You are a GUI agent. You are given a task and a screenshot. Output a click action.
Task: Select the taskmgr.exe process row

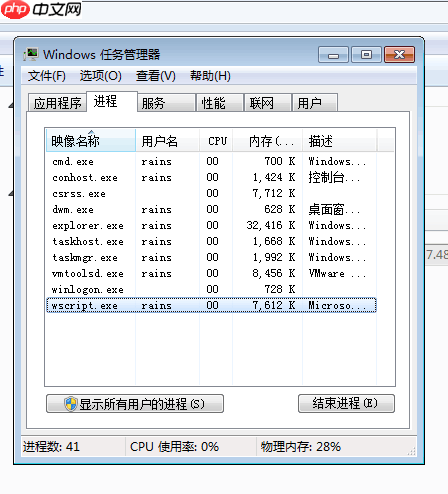click(x=211, y=257)
